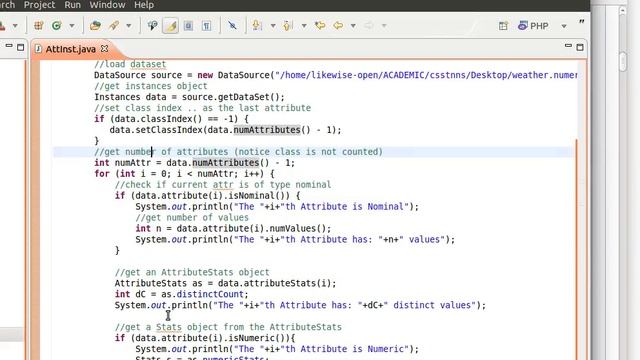The height and width of the screenshot is (360, 640).
Task: Maximize the editor area view
Action: pos(580,47)
